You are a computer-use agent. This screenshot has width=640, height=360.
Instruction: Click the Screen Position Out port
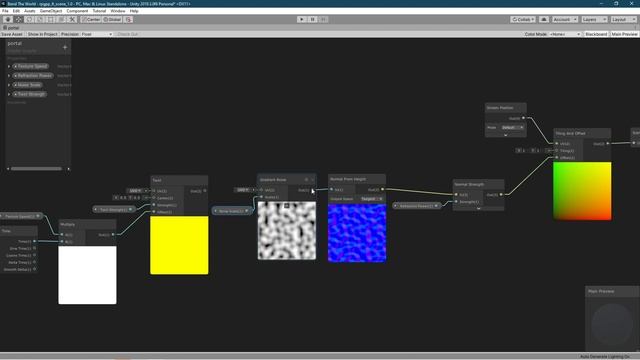click(524, 118)
